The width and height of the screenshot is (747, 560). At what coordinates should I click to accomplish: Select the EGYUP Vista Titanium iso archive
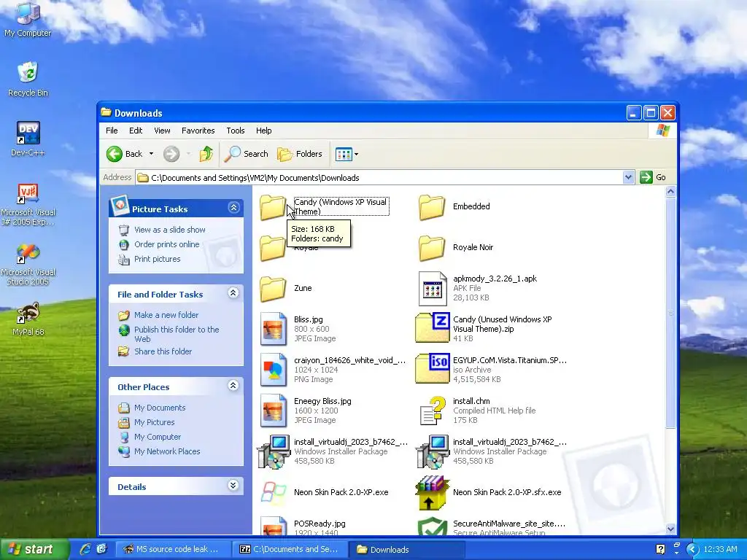coord(491,370)
